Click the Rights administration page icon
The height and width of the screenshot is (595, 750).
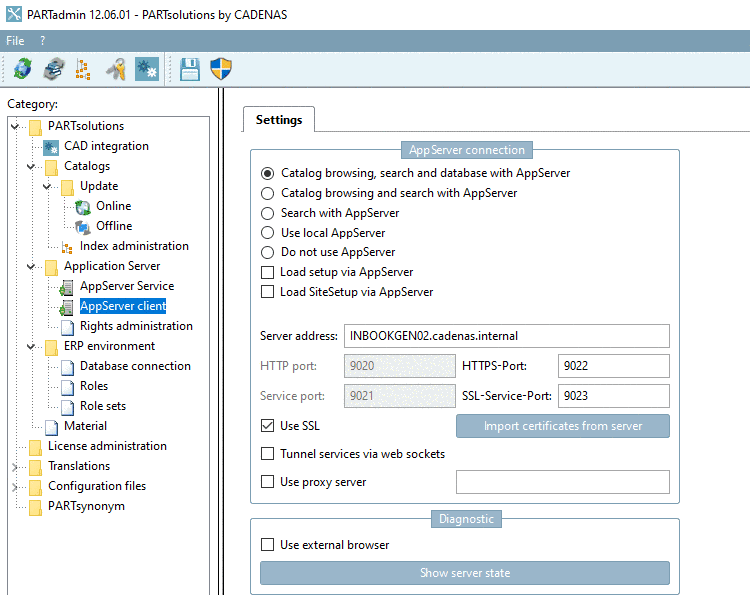pyautogui.click(x=67, y=327)
